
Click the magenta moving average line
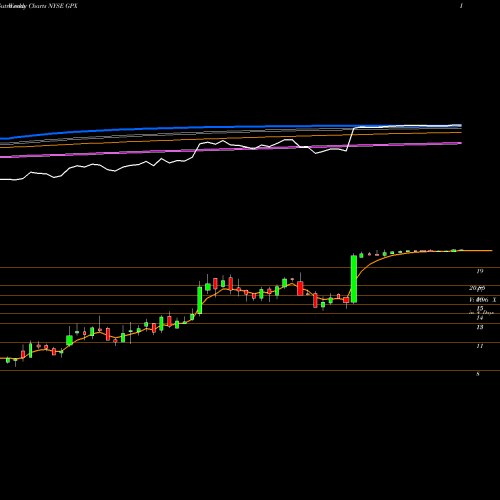(x=231, y=150)
